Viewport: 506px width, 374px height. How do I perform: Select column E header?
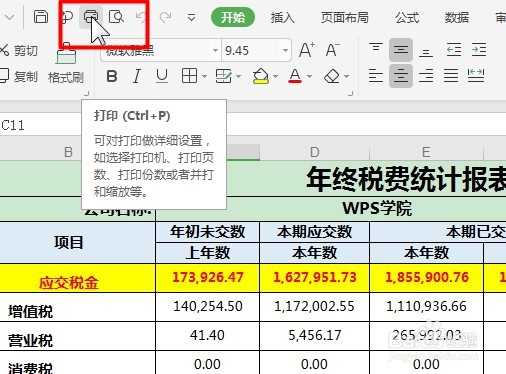426,152
